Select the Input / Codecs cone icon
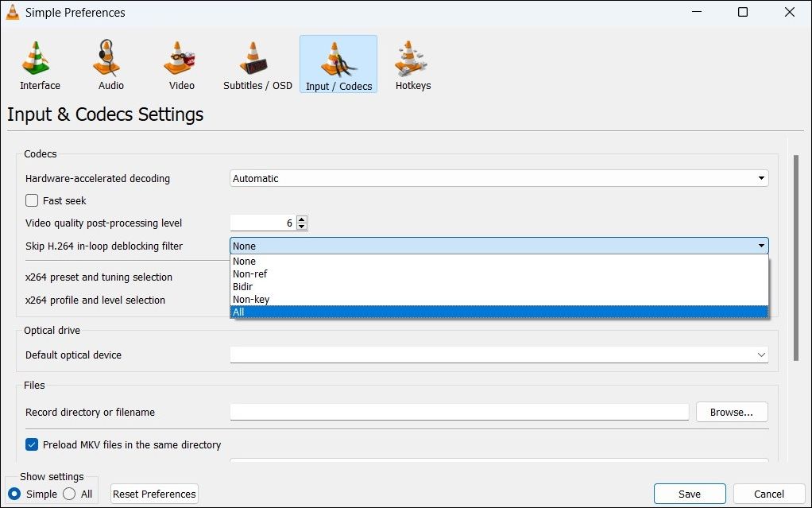The height and width of the screenshot is (508, 812). 338,59
